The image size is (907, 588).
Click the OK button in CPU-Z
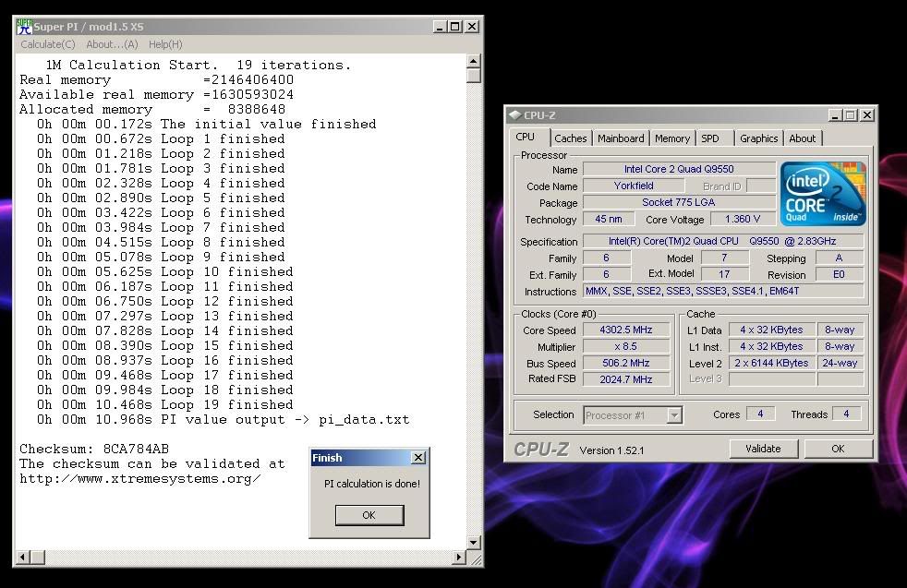click(838, 449)
